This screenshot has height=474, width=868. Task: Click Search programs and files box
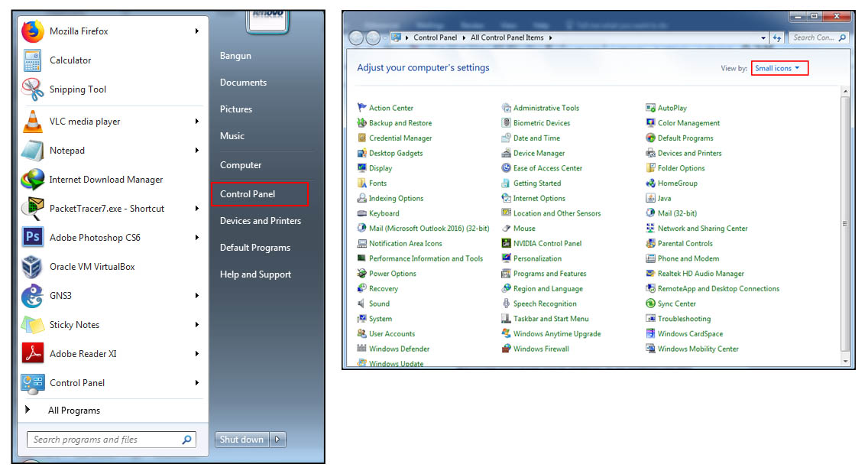coord(111,440)
